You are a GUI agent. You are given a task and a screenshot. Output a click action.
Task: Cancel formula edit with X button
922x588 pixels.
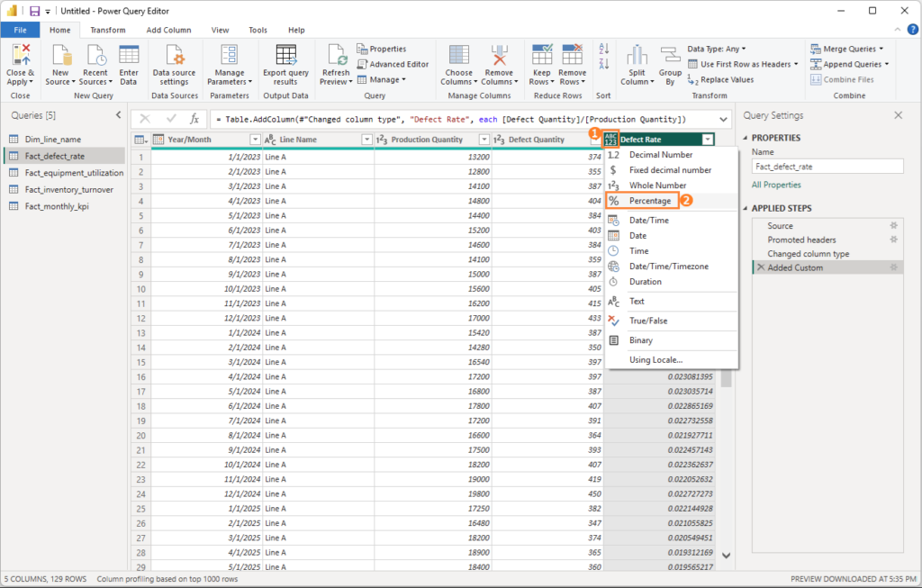145,120
